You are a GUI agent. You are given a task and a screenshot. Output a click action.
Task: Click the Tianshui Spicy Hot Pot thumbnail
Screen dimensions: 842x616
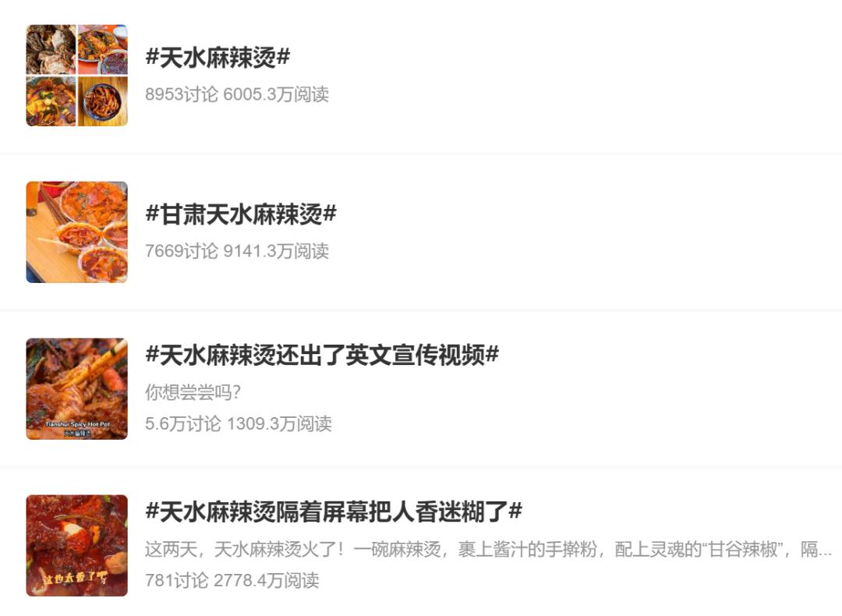coord(76,389)
